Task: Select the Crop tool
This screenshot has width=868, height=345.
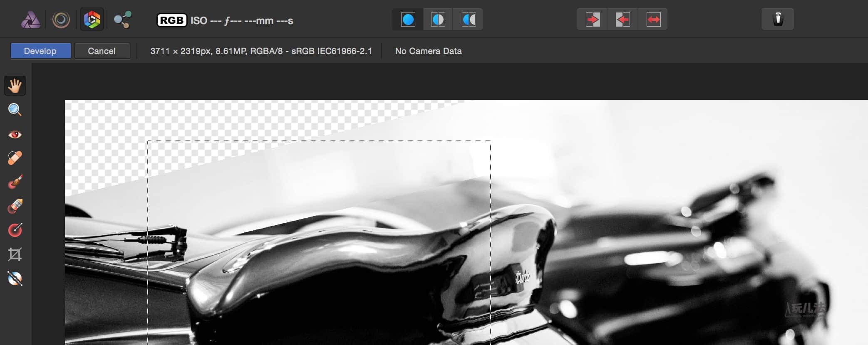Action: click(x=15, y=254)
